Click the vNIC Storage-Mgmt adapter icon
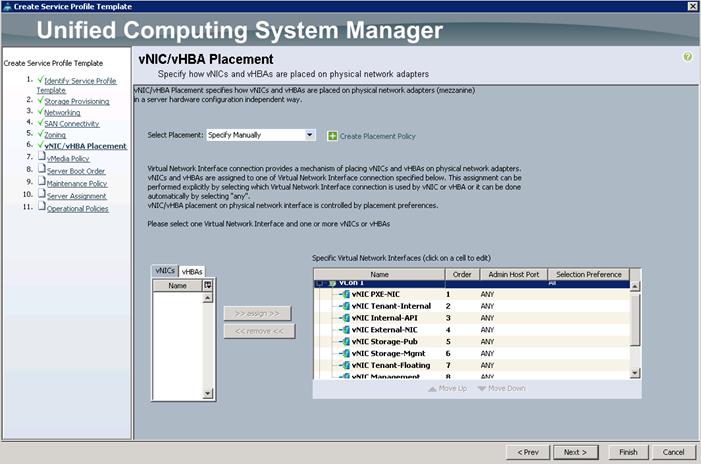Screen dimensions: 701x464 point(346,354)
